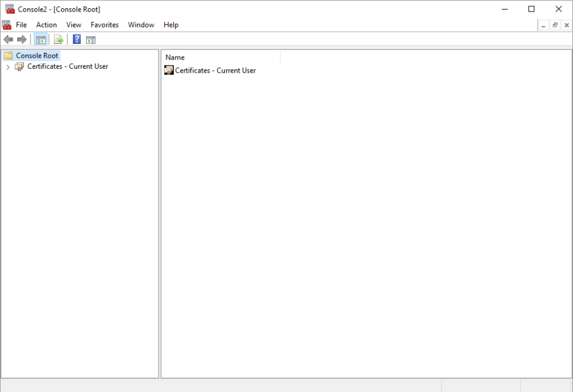Click the Export List toolbar icon

click(x=59, y=39)
